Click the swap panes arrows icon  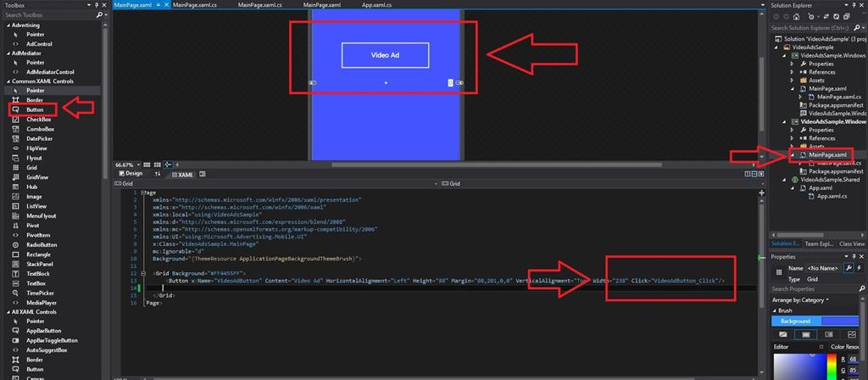[x=158, y=174]
